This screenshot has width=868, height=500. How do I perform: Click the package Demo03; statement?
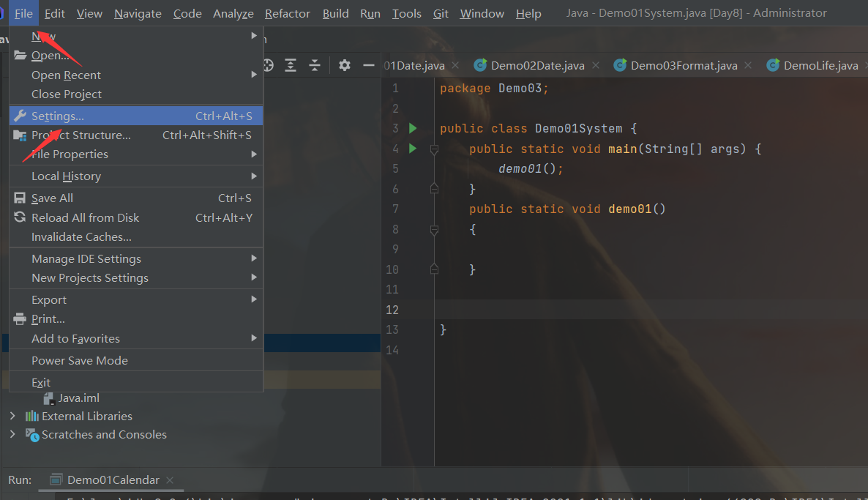pos(494,89)
